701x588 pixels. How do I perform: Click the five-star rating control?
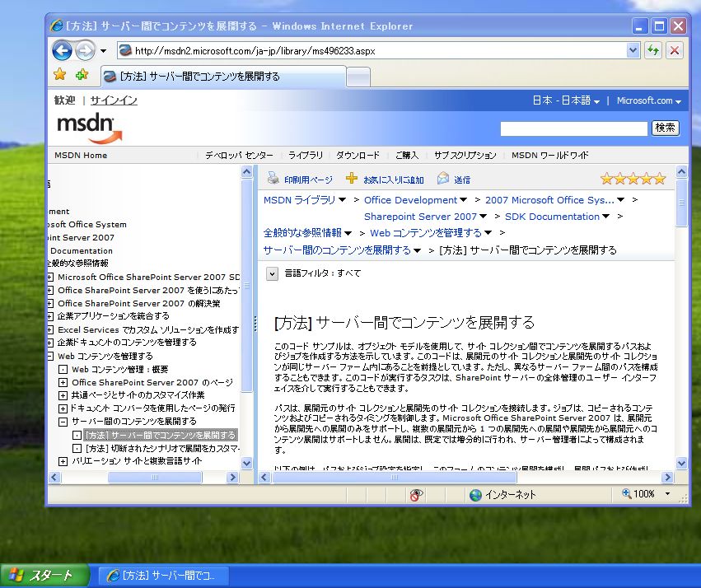point(633,180)
